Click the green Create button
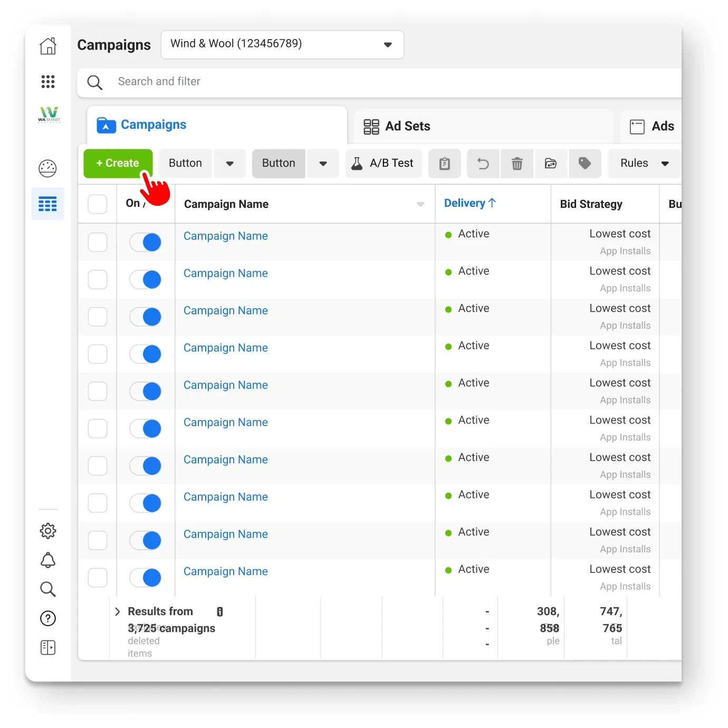The height and width of the screenshot is (728, 728). [118, 164]
